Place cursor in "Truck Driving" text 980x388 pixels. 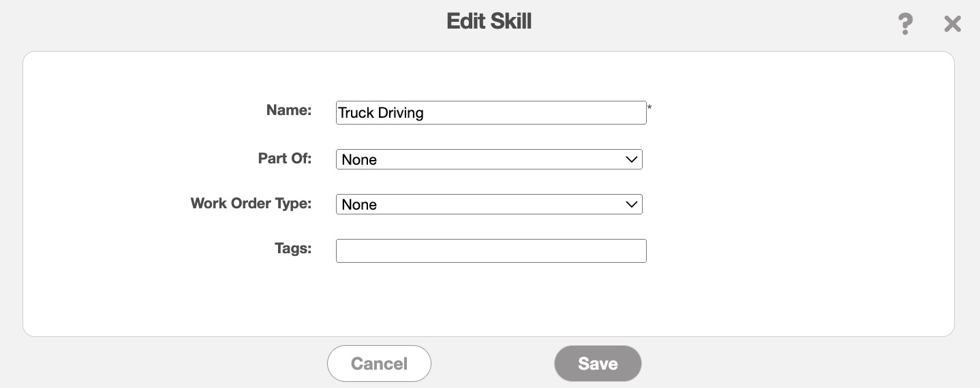coord(381,113)
